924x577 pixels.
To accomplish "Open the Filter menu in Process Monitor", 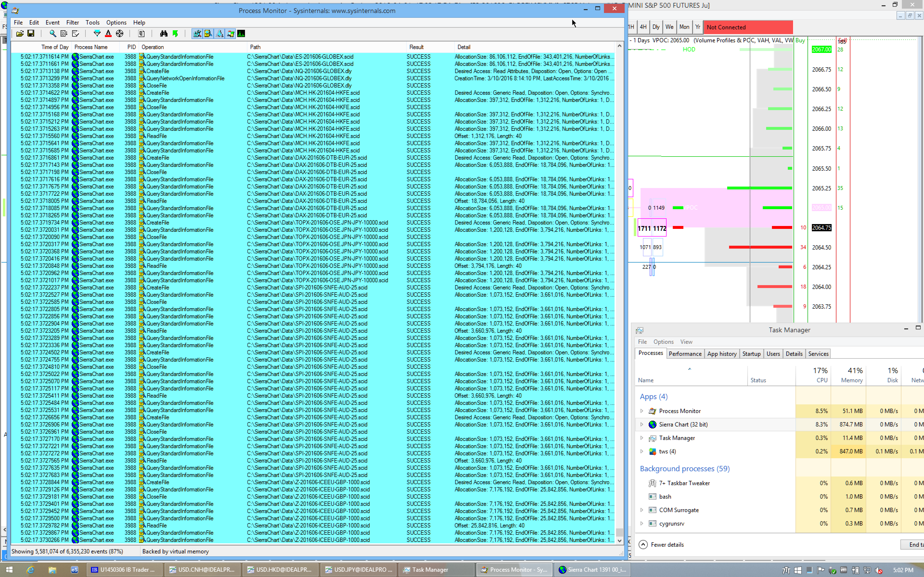I will click(72, 23).
